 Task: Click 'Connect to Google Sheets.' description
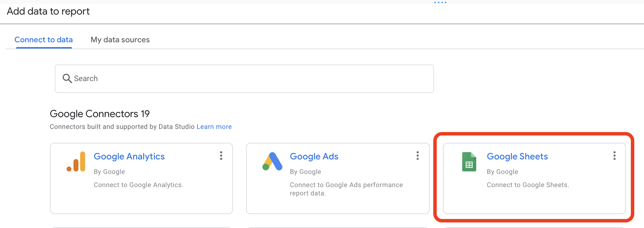click(x=528, y=185)
